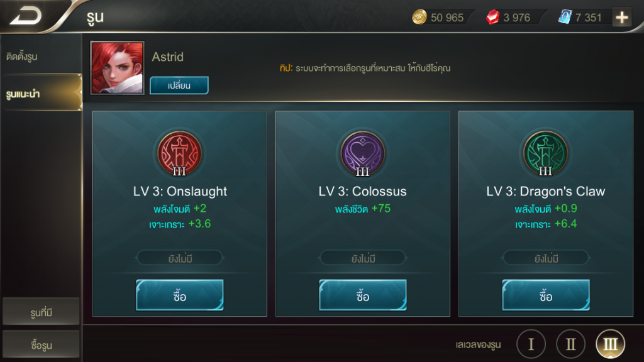
Task: Switch rune level to II
Action: click(570, 344)
